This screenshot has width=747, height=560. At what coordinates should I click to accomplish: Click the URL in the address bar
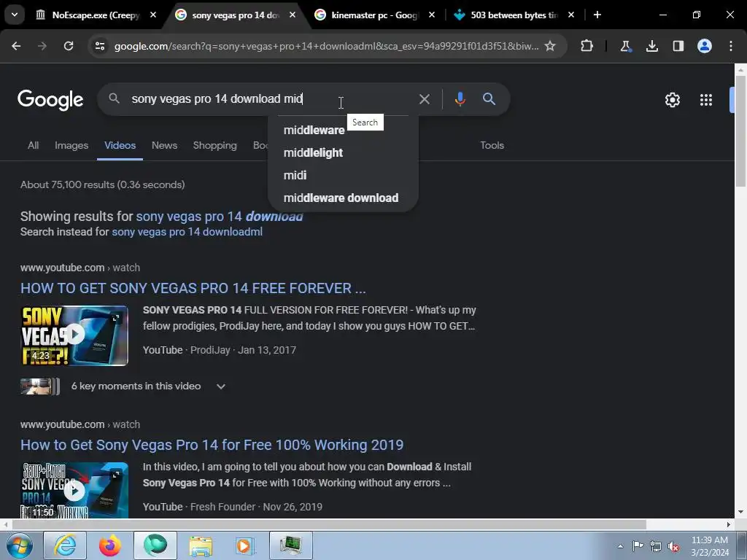tap(326, 46)
